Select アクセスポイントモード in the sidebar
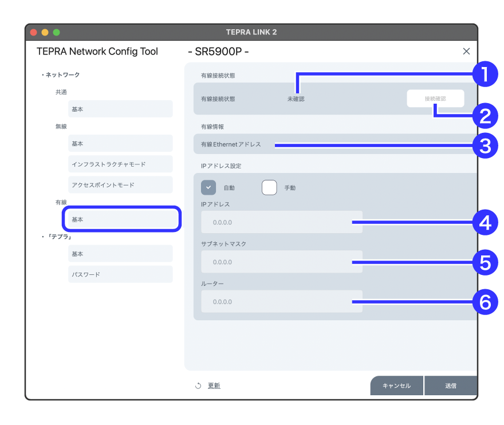Viewport: 504px width, 425px height. (x=120, y=184)
